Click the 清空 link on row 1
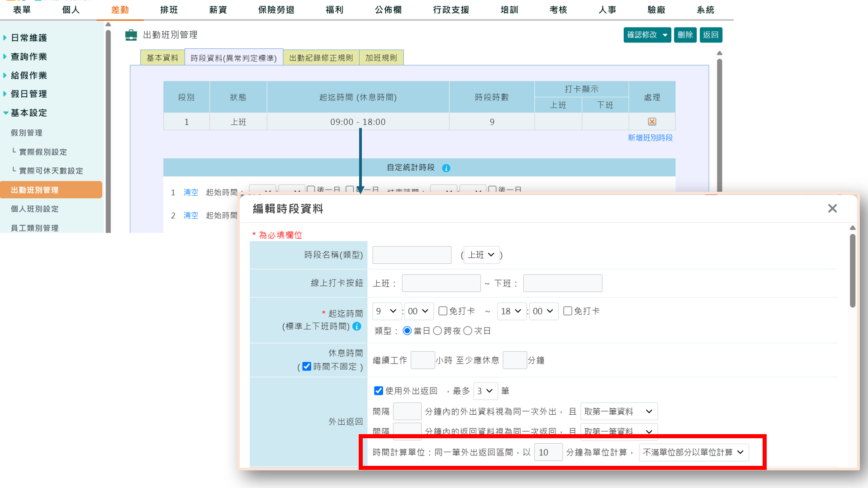This screenshot has height=488, width=868. [x=190, y=192]
